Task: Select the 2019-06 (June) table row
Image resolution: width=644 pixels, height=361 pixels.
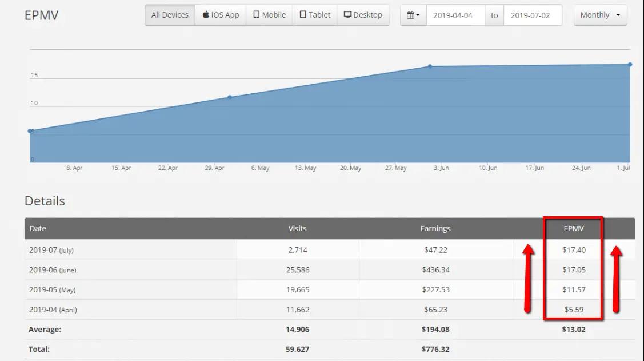Action: click(330, 270)
